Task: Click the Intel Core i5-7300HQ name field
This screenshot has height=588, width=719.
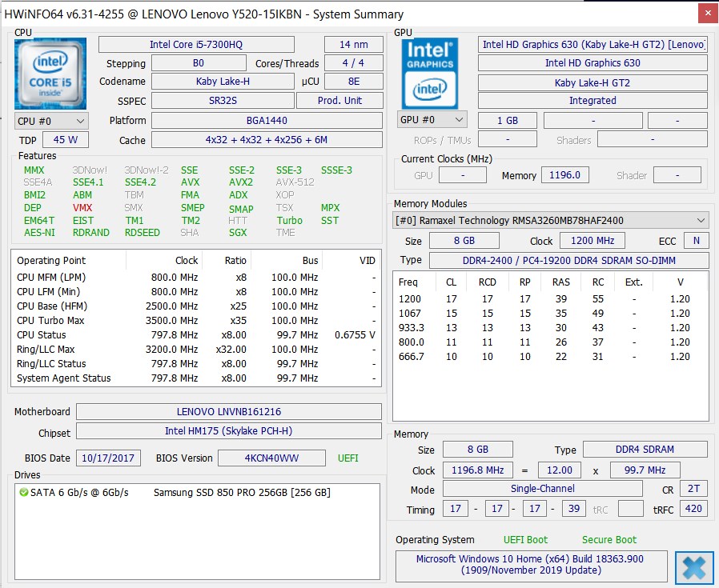Action: (x=196, y=45)
